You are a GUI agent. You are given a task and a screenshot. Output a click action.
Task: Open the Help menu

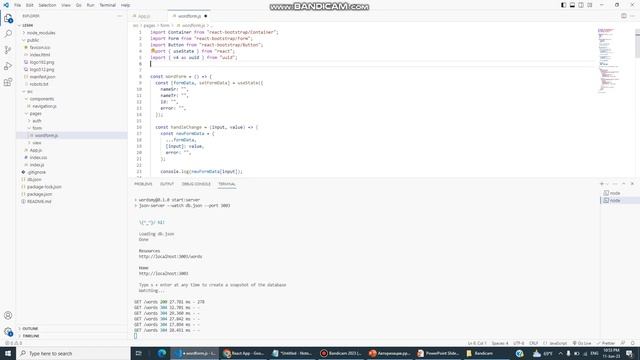[x=125, y=5]
